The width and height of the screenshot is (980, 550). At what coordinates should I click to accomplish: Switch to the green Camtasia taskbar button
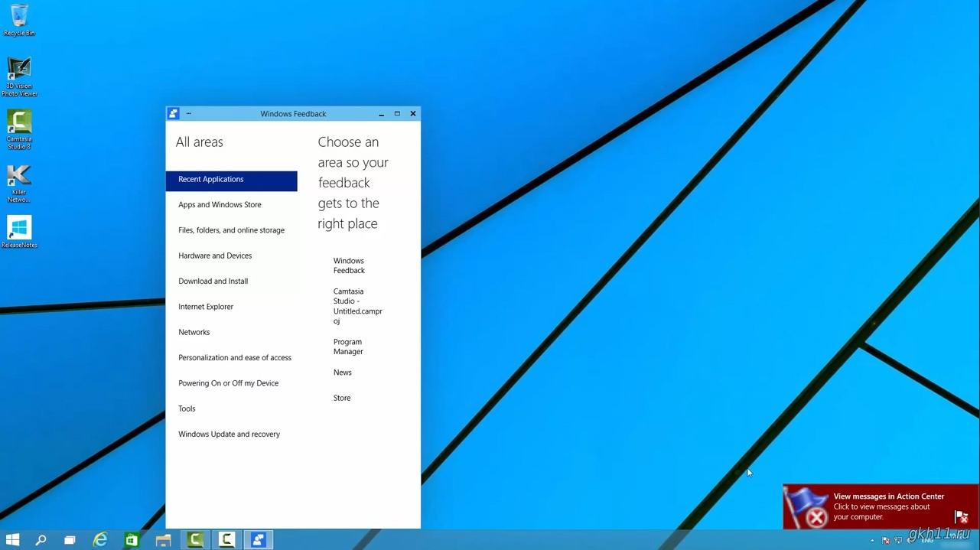click(x=195, y=540)
